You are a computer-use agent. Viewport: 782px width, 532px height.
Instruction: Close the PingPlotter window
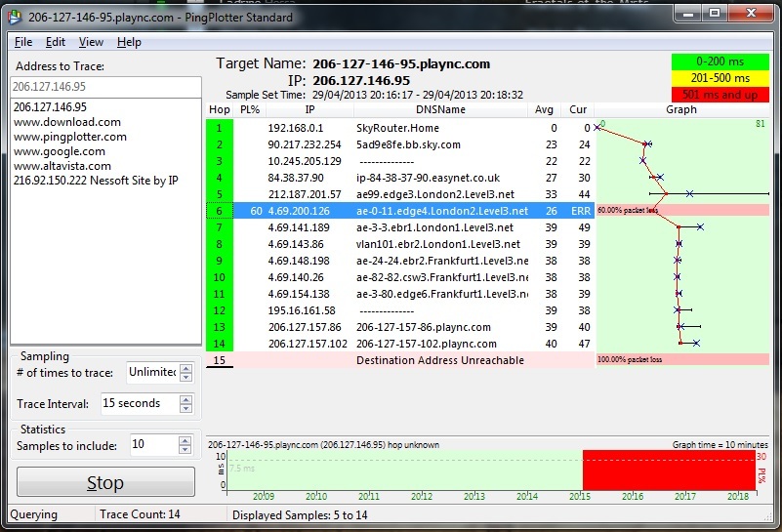[x=751, y=14]
